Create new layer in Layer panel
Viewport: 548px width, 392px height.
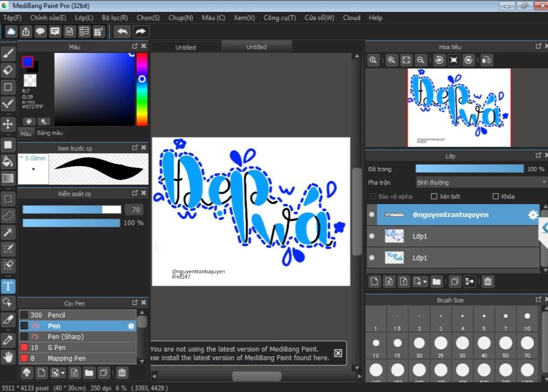click(374, 281)
